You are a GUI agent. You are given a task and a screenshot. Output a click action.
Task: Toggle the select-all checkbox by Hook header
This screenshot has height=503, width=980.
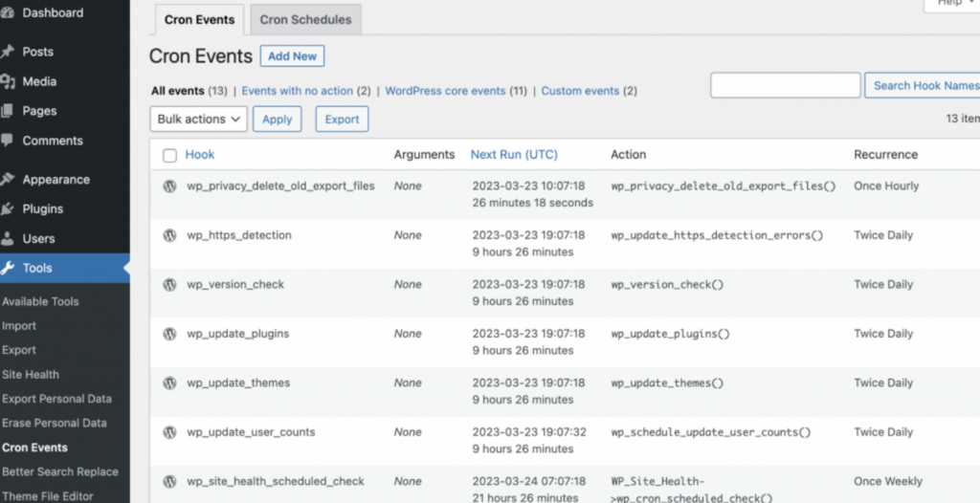click(x=170, y=155)
